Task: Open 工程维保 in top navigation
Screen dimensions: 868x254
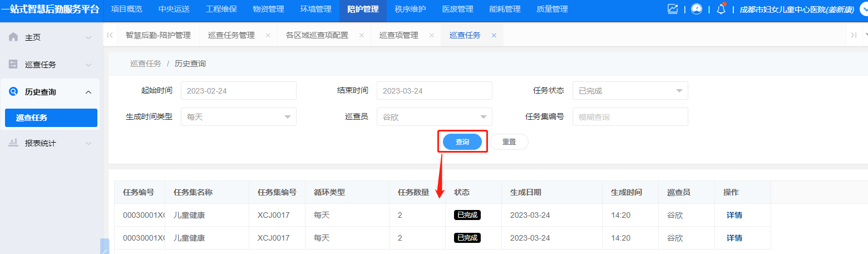Action: coord(221,9)
